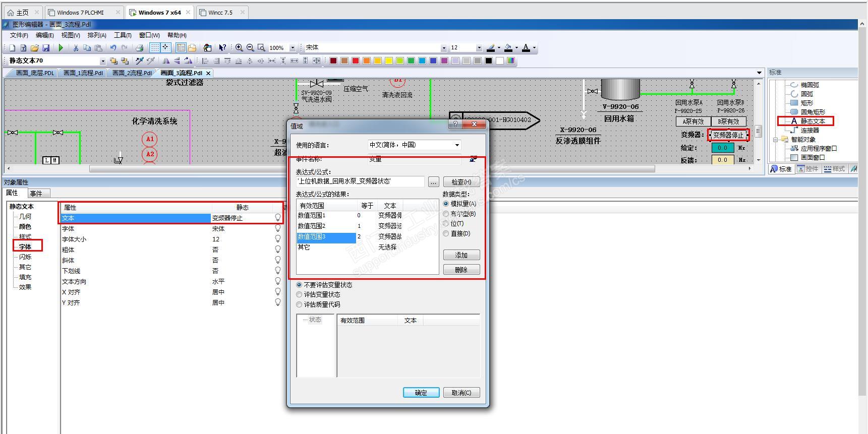Cut selection with the scissors icon
The width and height of the screenshot is (868, 434).
point(76,48)
